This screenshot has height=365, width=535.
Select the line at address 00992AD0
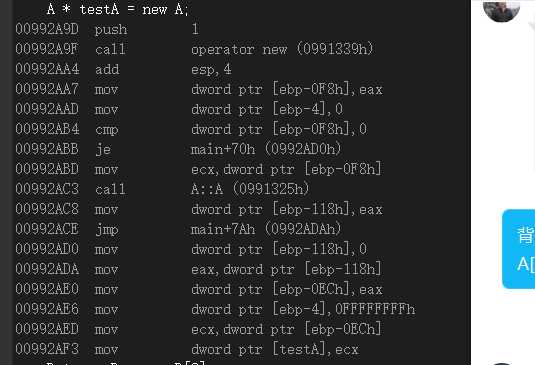(x=191, y=249)
